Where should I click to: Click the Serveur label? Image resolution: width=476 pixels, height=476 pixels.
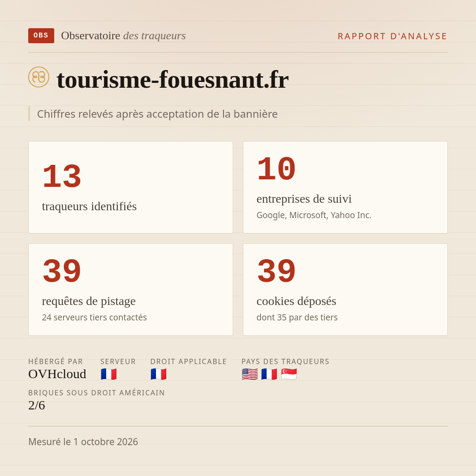pyautogui.click(x=118, y=361)
